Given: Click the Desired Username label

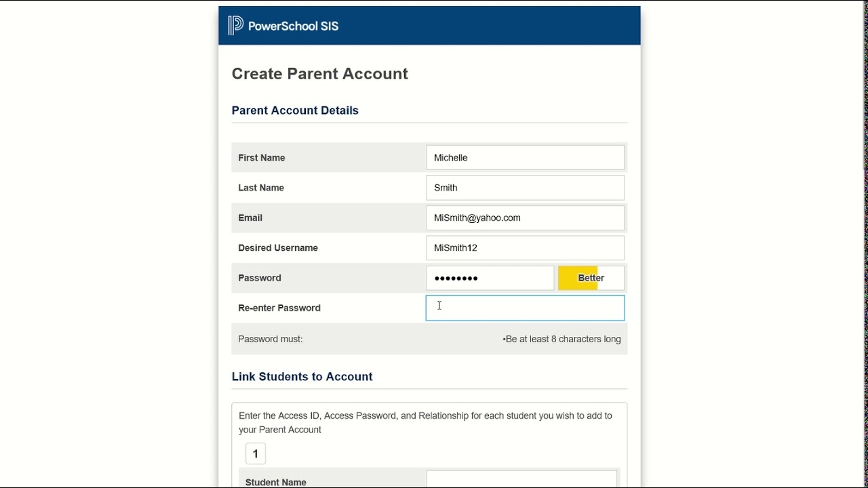Looking at the screenshot, I should coord(278,248).
